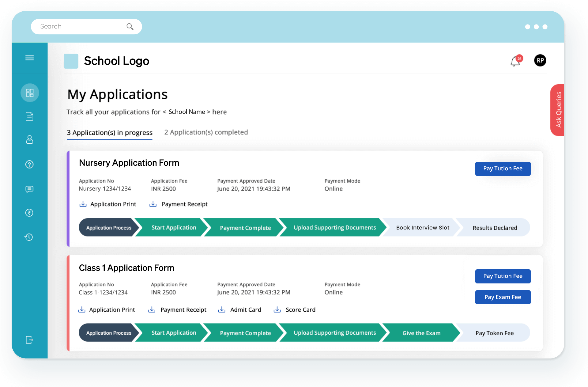The image size is (588, 387).
Task: Download the Admit Card for Class 1
Action: (x=240, y=309)
